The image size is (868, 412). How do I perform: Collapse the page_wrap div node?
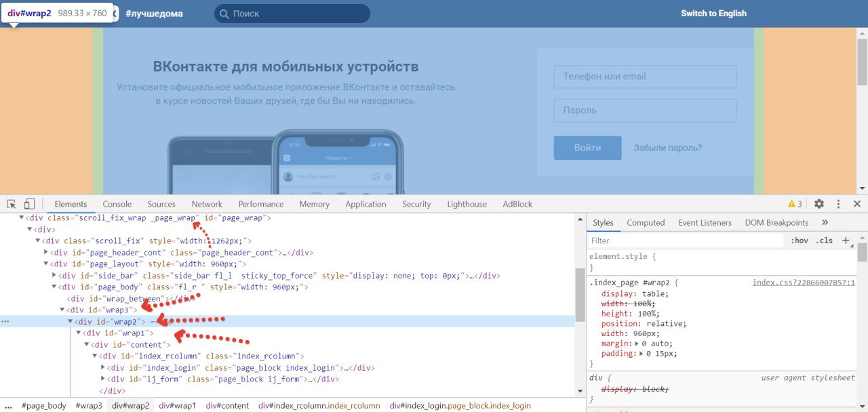point(22,218)
